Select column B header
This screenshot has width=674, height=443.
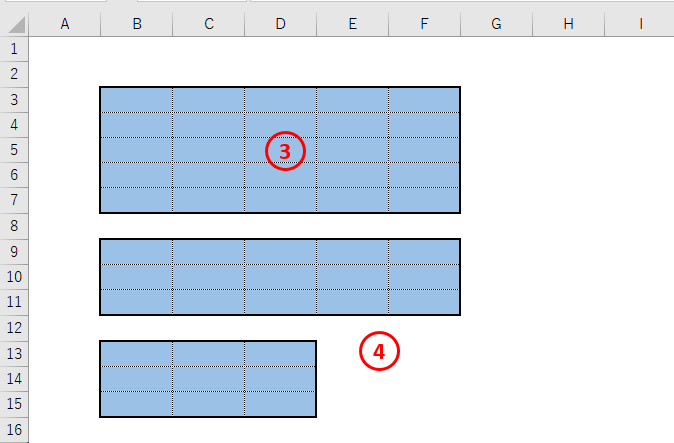137,24
